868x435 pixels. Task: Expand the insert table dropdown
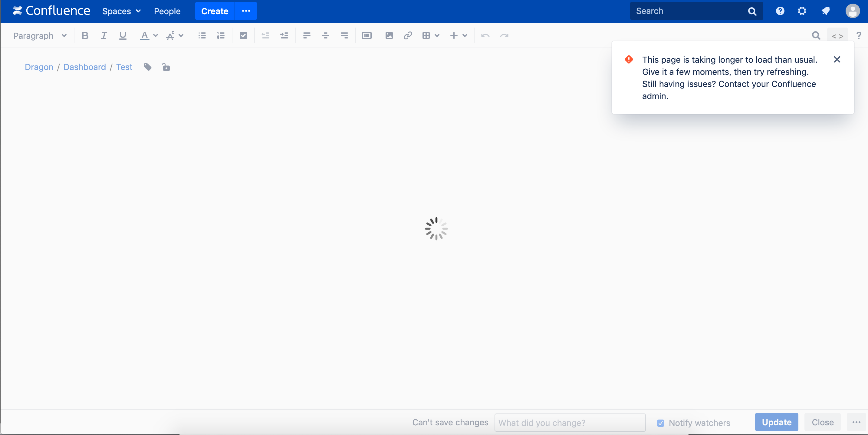click(x=437, y=35)
